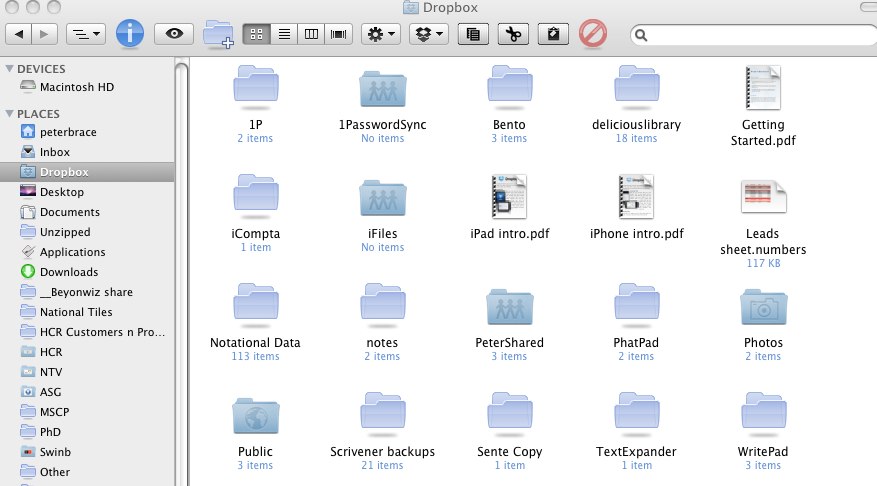The width and height of the screenshot is (877, 486).
Task: Select the deliciouslibrary folder icon
Action: (636, 86)
